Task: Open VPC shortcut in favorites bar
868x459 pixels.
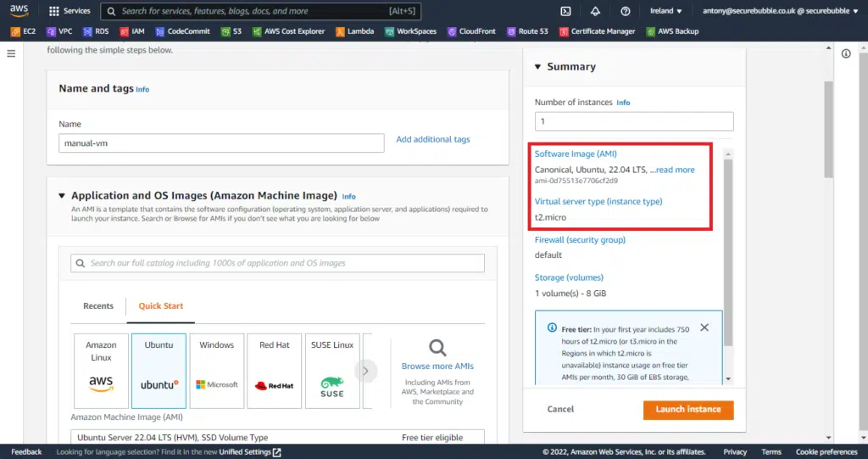Action: pos(59,31)
